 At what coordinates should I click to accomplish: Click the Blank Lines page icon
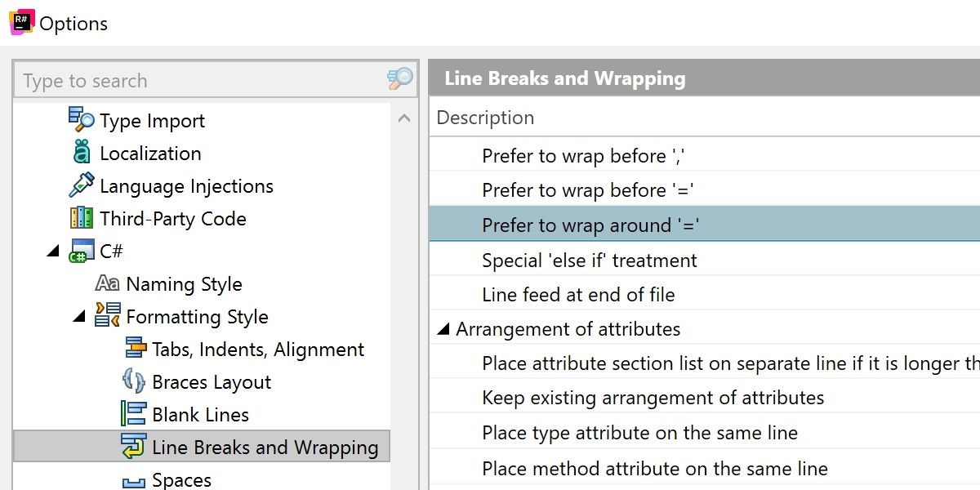(135, 414)
